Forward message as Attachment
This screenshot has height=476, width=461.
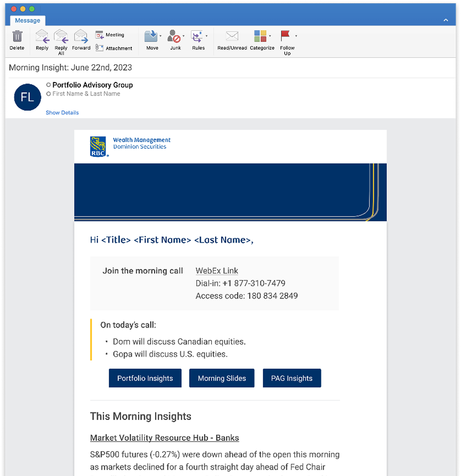click(x=114, y=48)
